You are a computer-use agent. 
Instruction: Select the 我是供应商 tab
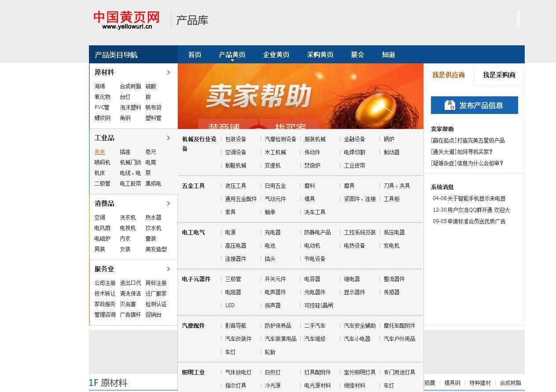click(x=449, y=75)
